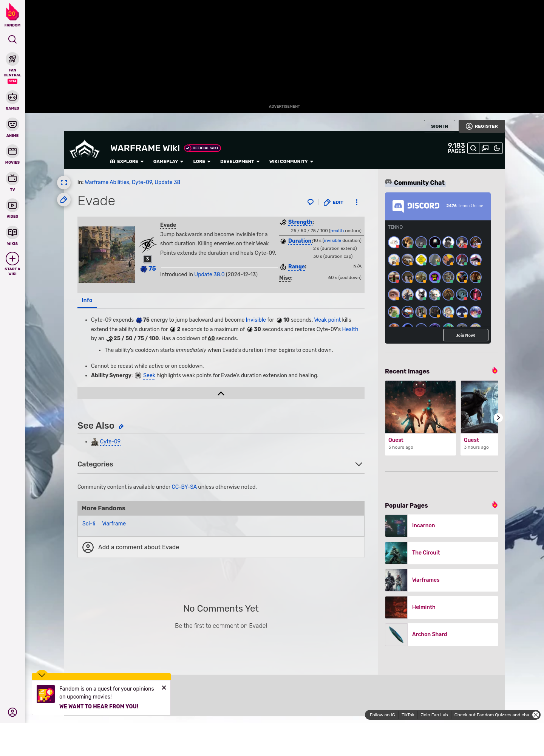Viewport: 544px width, 756px height.
Task: Open the Warframes popular page
Action: (442, 580)
